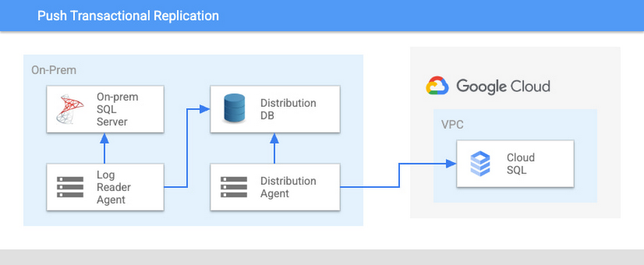Click the Log Reader Agent server icon
This screenshot has height=265, width=644.
click(x=70, y=187)
